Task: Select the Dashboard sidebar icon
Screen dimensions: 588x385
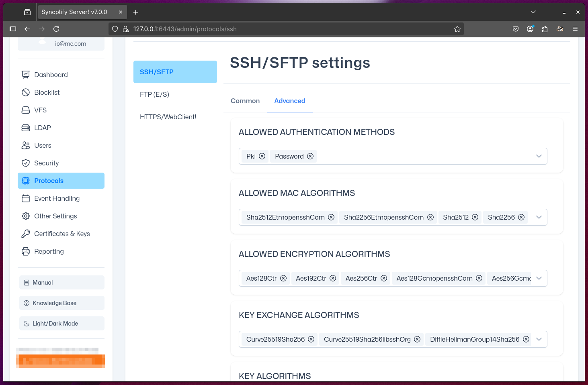Action: pyautogui.click(x=26, y=74)
